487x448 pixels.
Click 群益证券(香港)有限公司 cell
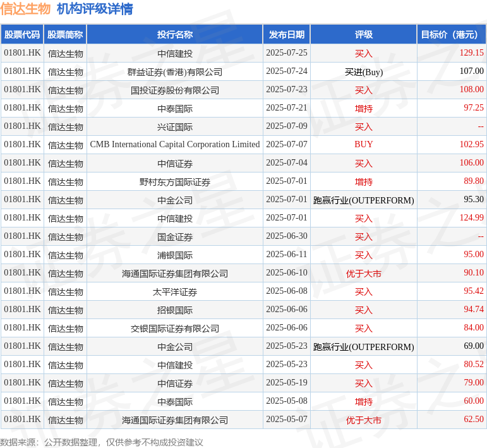tap(175, 72)
